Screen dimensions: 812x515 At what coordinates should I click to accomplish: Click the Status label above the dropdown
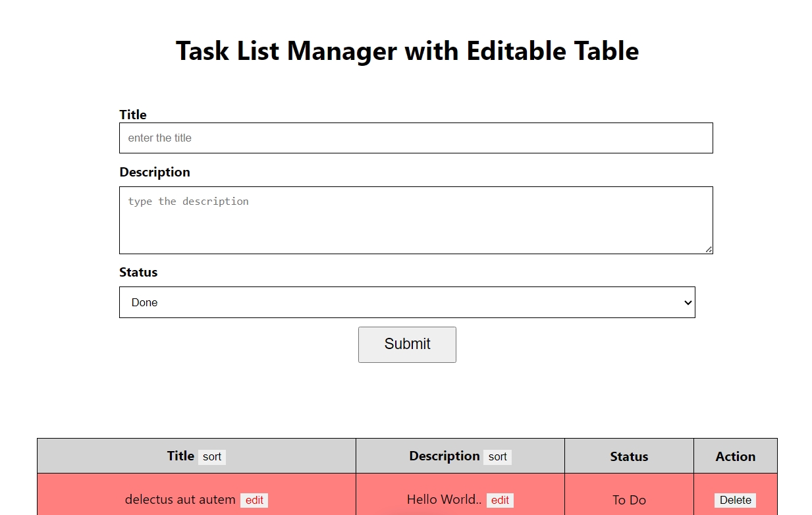tap(138, 272)
